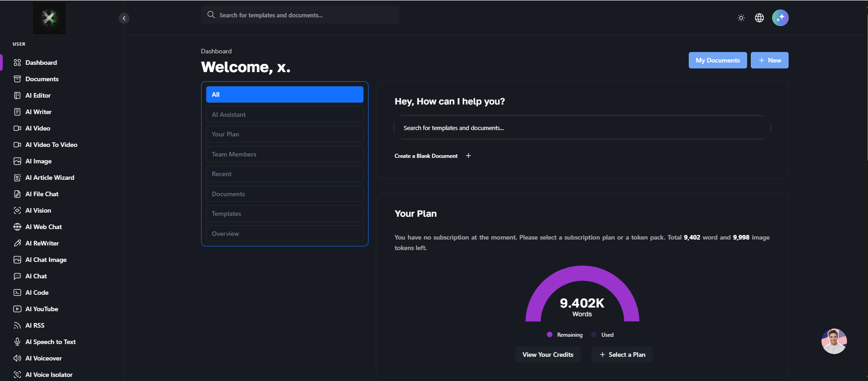The width and height of the screenshot is (868, 381).
Task: Open AI Voiceover tool
Action: click(x=43, y=358)
